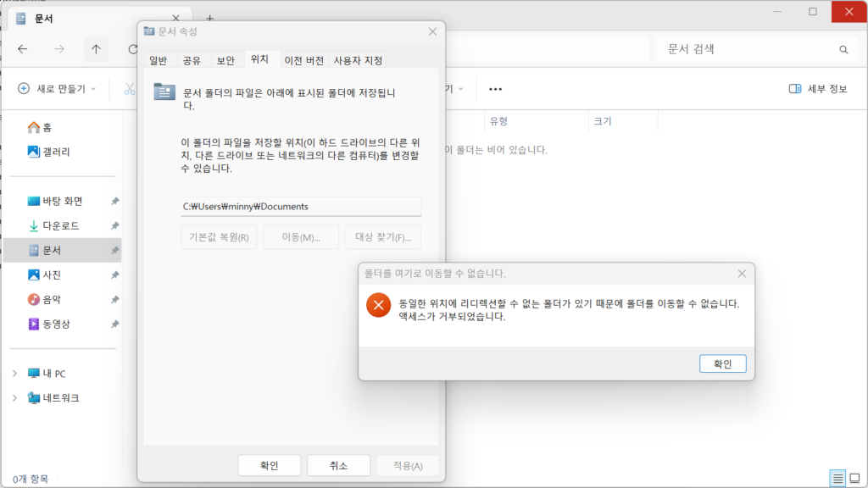Switch to the 일반 tab
868x488 pixels.
159,60
